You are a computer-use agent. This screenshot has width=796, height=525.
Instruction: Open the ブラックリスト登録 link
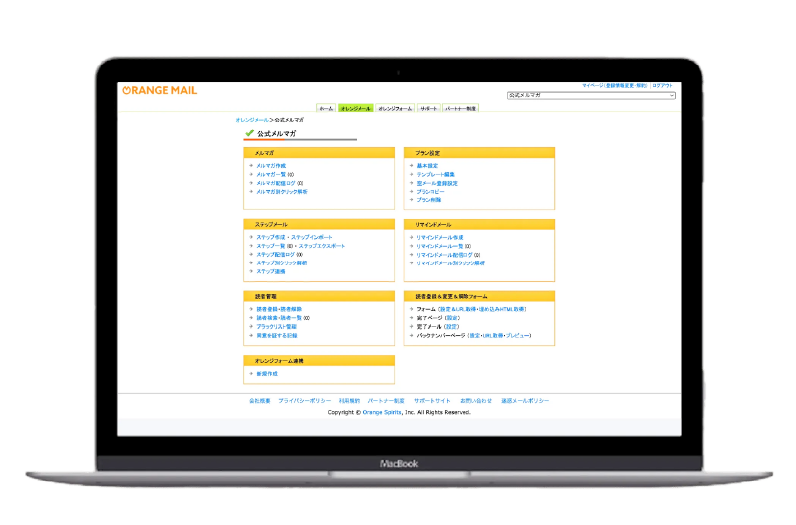pyautogui.click(x=276, y=327)
